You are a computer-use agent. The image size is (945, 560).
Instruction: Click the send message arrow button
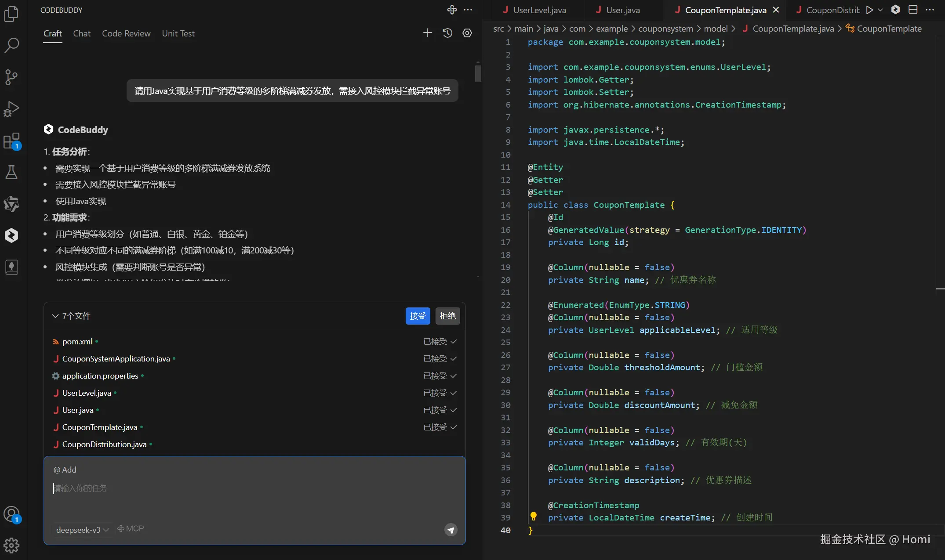click(x=451, y=530)
